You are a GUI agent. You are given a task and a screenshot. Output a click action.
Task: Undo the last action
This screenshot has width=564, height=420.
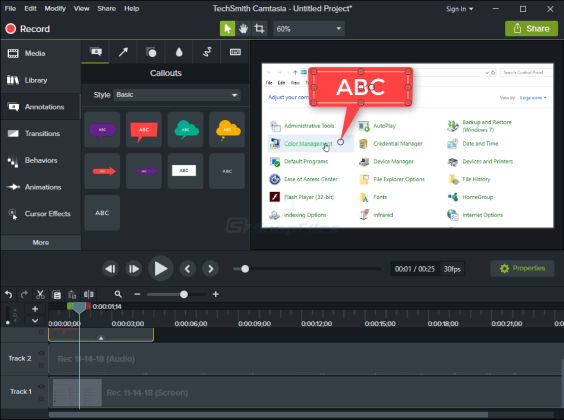click(x=9, y=295)
